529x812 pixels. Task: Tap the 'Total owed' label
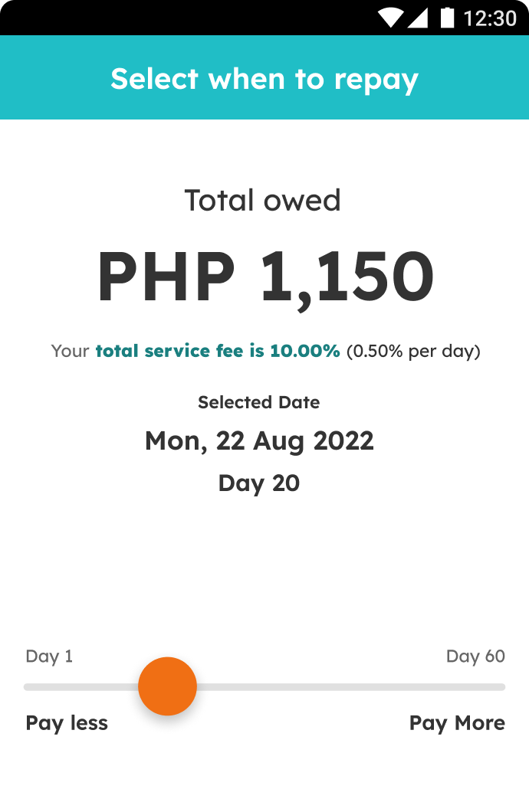[x=263, y=201]
